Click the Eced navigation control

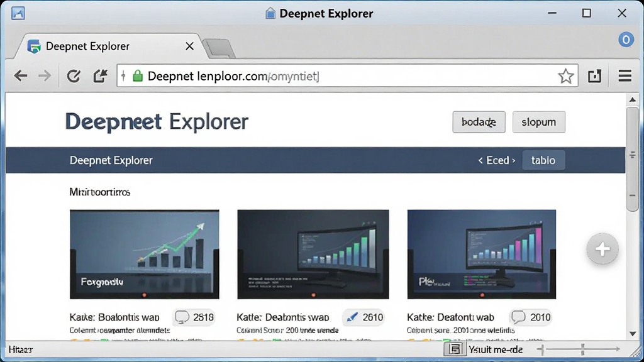click(497, 160)
